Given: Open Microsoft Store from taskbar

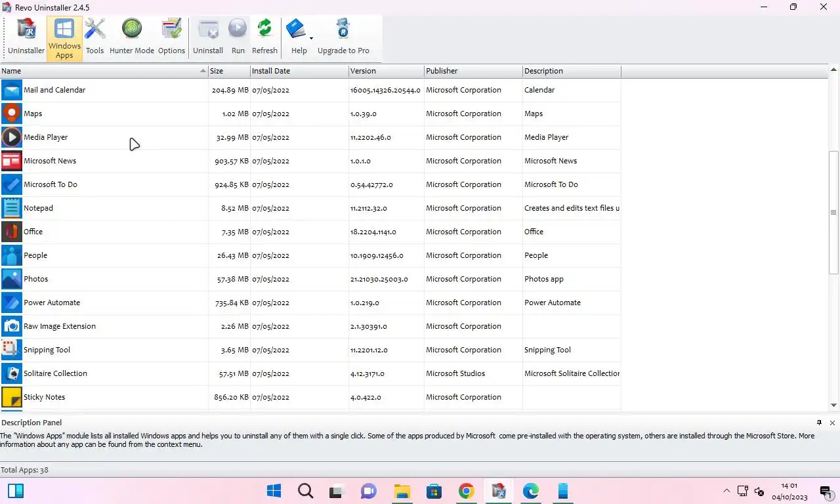Looking at the screenshot, I should point(434,491).
